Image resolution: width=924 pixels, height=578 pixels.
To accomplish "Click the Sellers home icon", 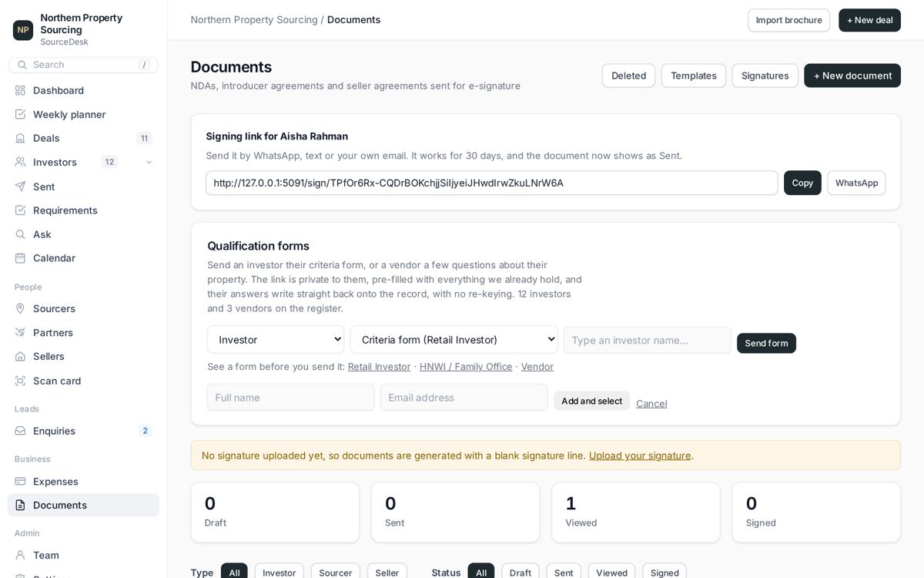I will [x=21, y=356].
